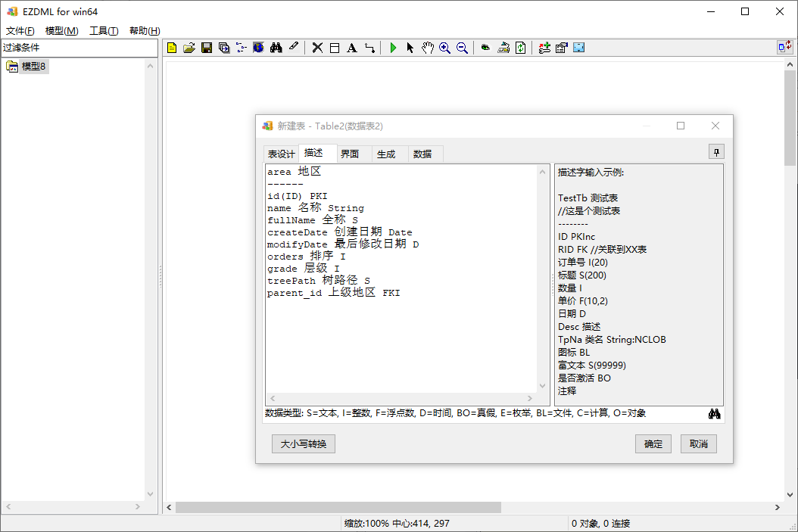Select 模型8 in the model tree

click(33, 66)
